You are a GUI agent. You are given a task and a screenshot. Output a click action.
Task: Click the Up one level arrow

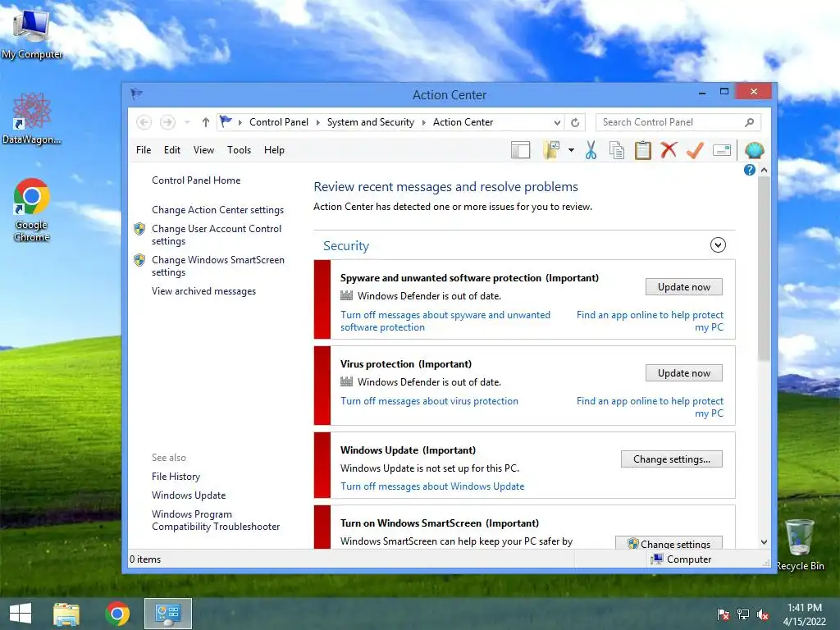pos(205,122)
